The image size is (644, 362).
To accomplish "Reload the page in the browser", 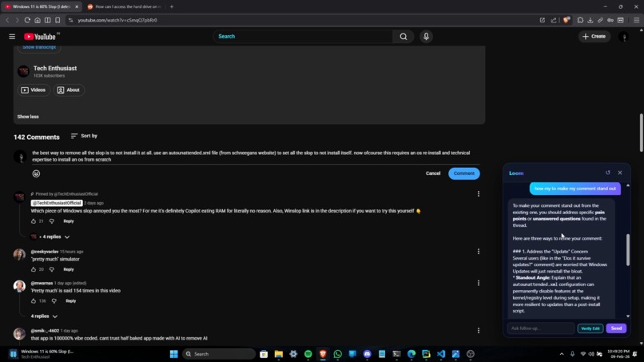I will (x=27, y=20).
